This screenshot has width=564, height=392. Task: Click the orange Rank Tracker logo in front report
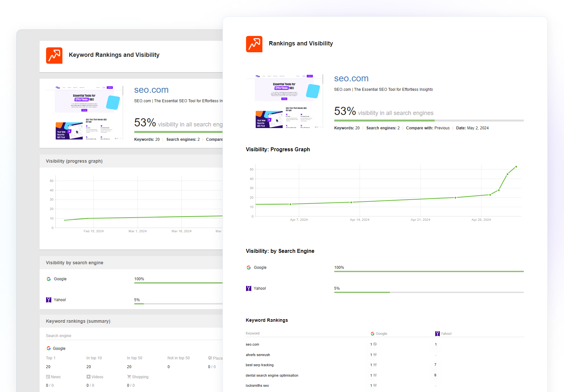254,44
